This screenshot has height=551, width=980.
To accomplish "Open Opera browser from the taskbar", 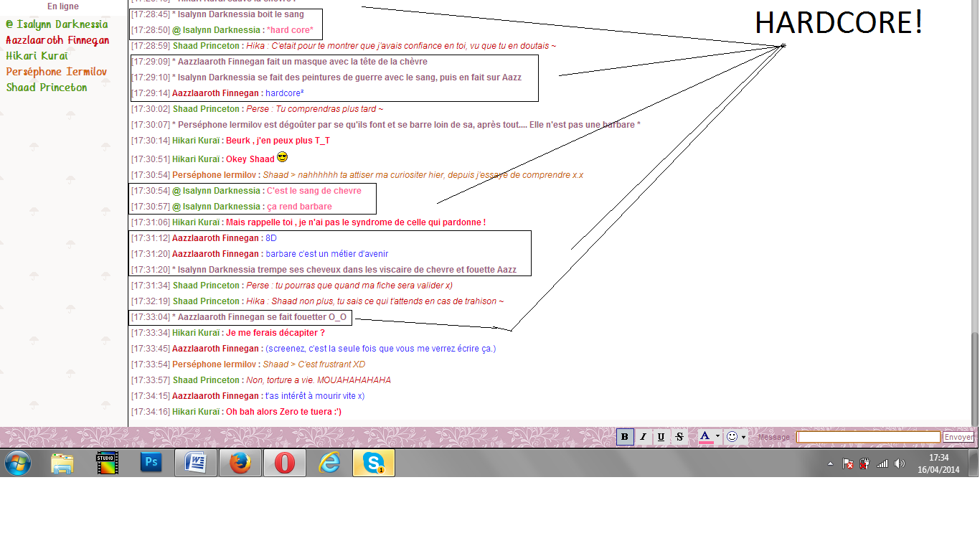I will click(285, 463).
